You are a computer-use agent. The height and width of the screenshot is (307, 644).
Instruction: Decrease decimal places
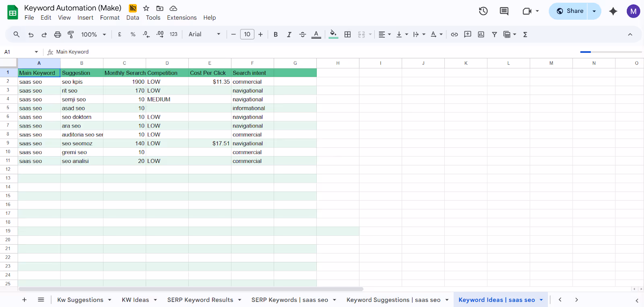point(146,35)
